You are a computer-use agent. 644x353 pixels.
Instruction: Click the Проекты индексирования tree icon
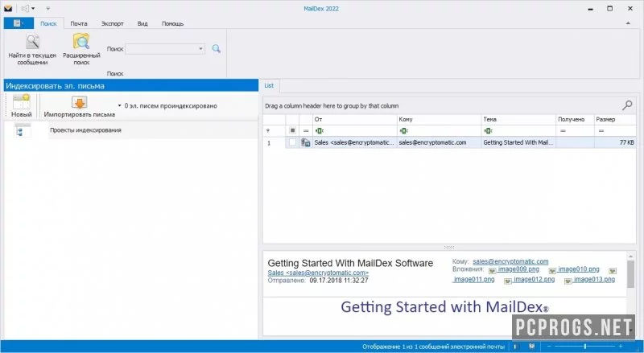pos(23,130)
